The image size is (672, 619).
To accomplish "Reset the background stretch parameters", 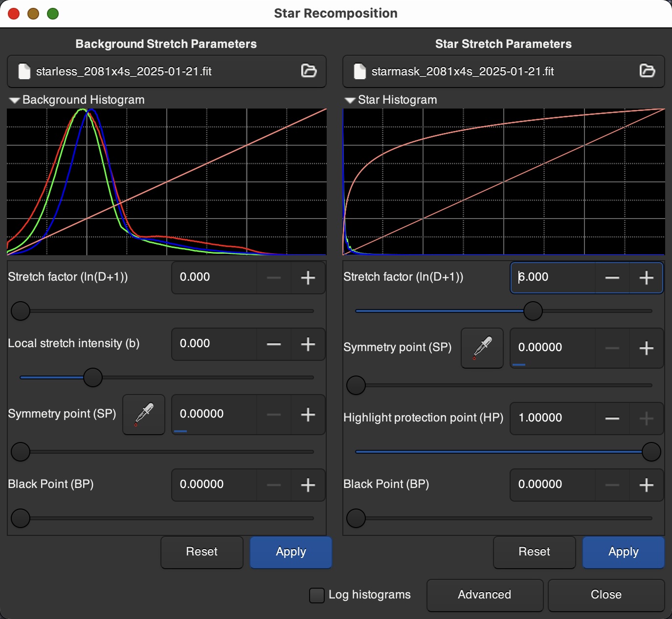I will [x=202, y=552].
